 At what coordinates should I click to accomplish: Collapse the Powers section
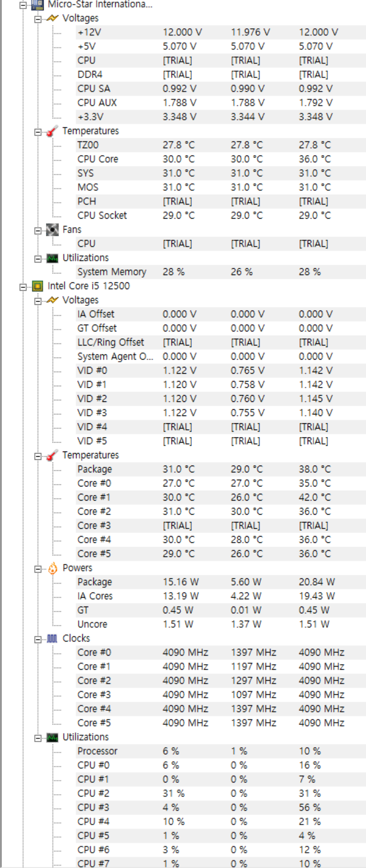coord(38,568)
